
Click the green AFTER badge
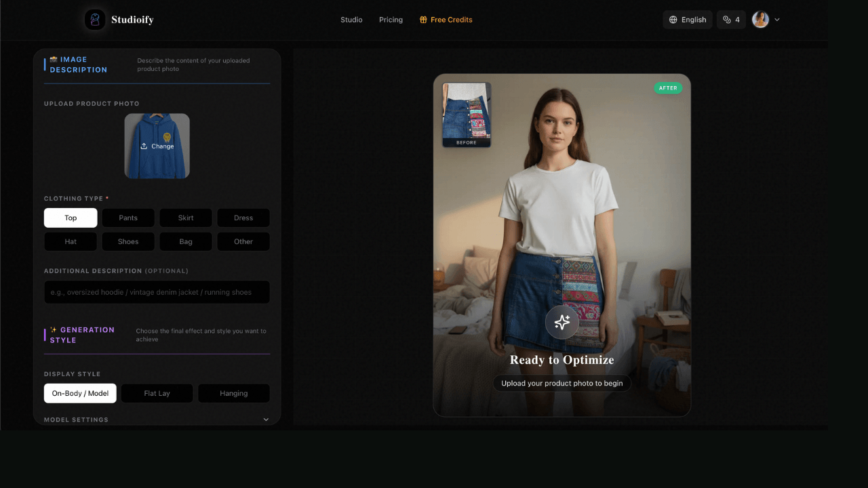(668, 88)
